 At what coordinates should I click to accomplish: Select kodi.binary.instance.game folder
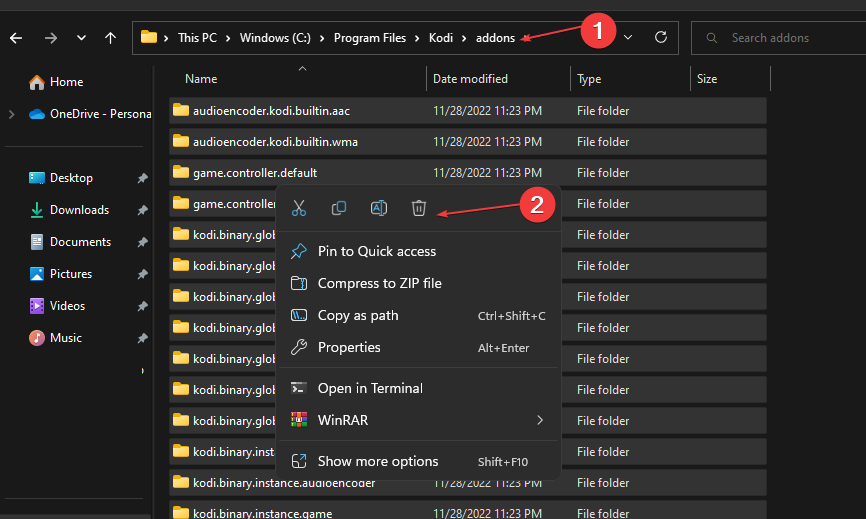pyautogui.click(x=468, y=511)
